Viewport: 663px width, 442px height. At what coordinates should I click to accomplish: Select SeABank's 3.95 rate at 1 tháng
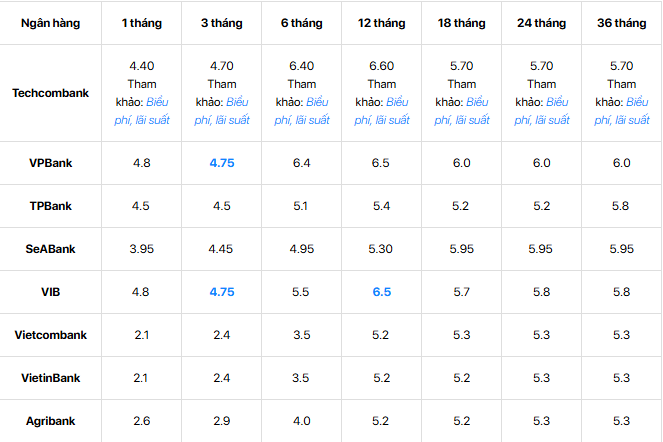142,249
